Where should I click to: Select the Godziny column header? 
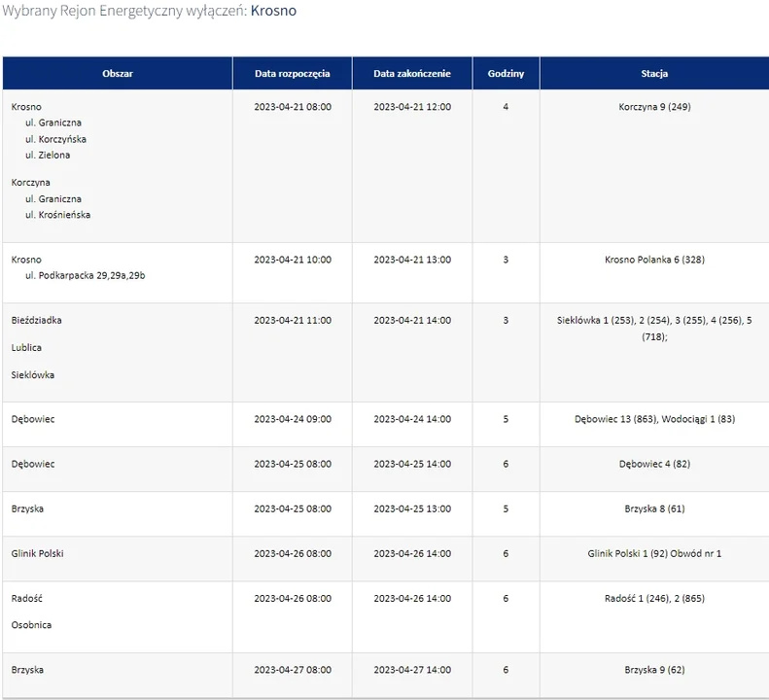point(506,74)
